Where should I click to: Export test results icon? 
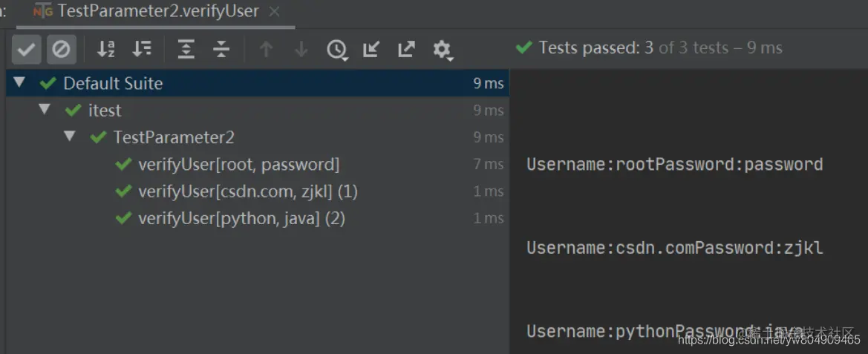pyautogui.click(x=406, y=49)
